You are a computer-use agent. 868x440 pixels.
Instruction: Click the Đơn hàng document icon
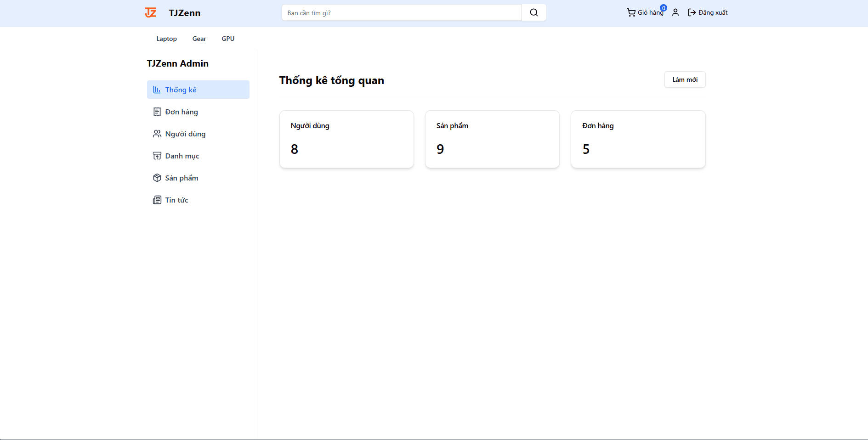(x=157, y=112)
